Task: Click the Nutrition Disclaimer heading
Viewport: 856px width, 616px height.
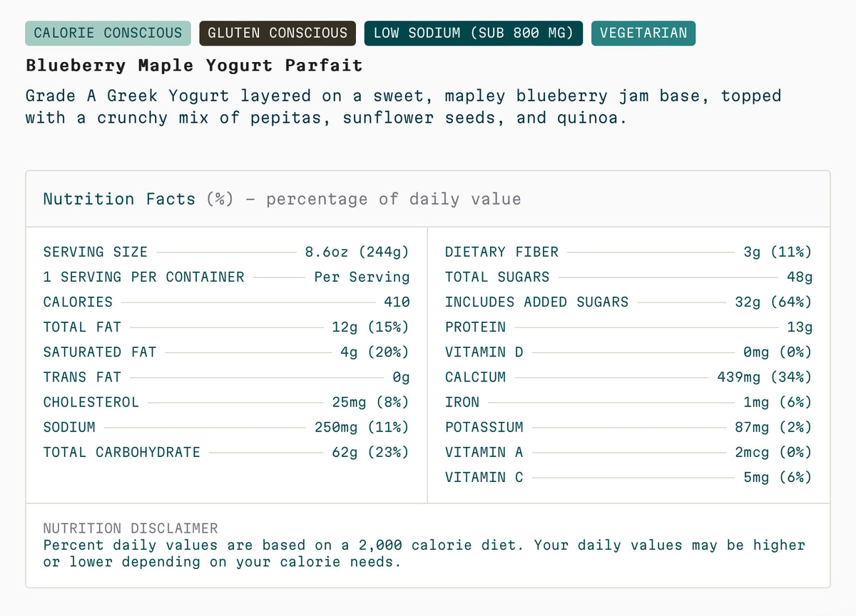Action: pyautogui.click(x=131, y=528)
